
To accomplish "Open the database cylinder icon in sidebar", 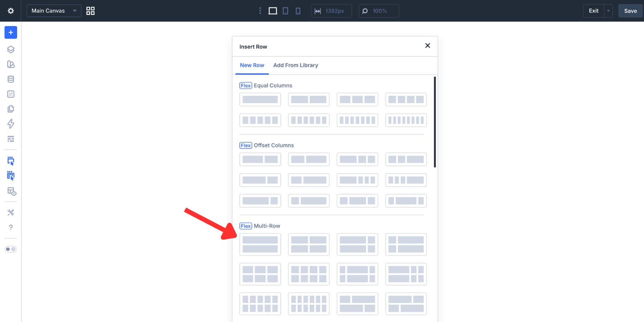I will [x=11, y=79].
